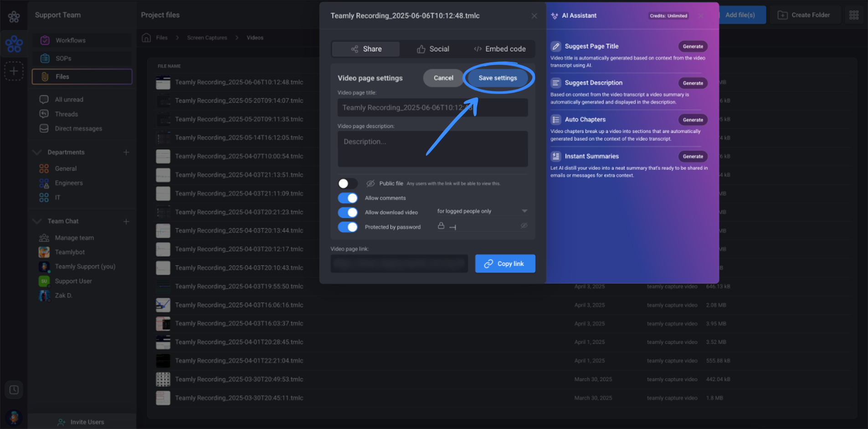868x429 pixels.
Task: Select the Files paperclip icon
Action: 45,77
